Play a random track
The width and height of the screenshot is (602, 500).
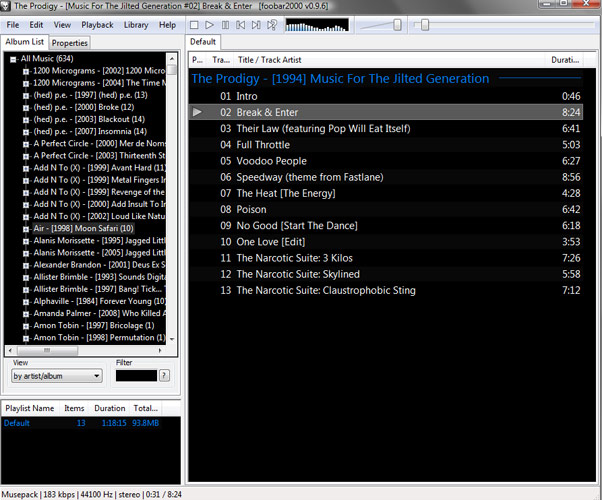pos(272,25)
